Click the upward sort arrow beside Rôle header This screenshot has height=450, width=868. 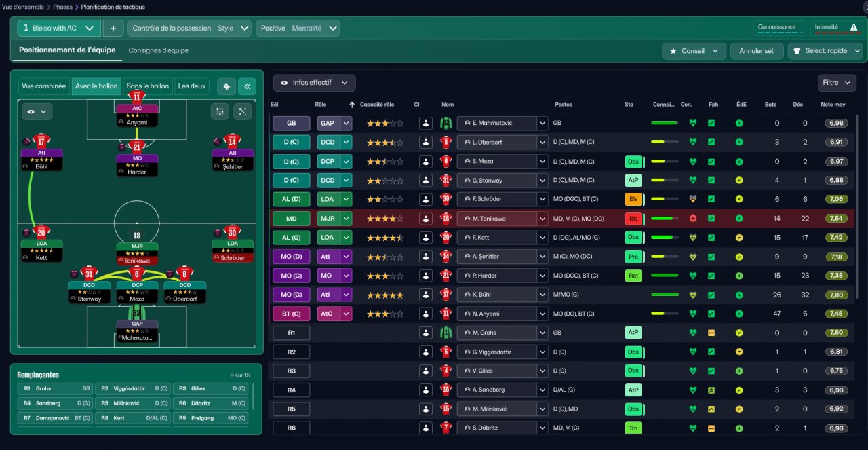point(352,105)
